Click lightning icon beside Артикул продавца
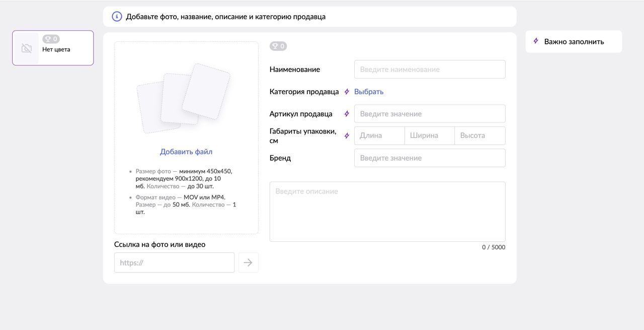The image size is (644, 330). point(347,114)
